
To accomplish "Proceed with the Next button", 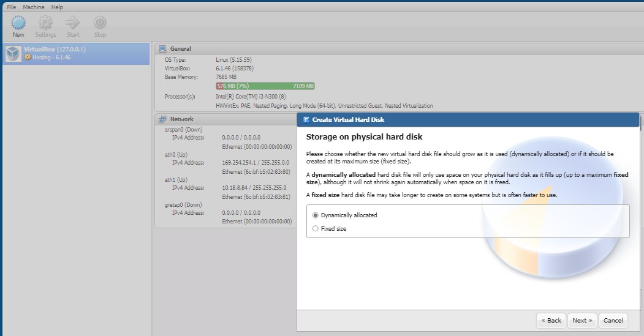I will click(582, 321).
